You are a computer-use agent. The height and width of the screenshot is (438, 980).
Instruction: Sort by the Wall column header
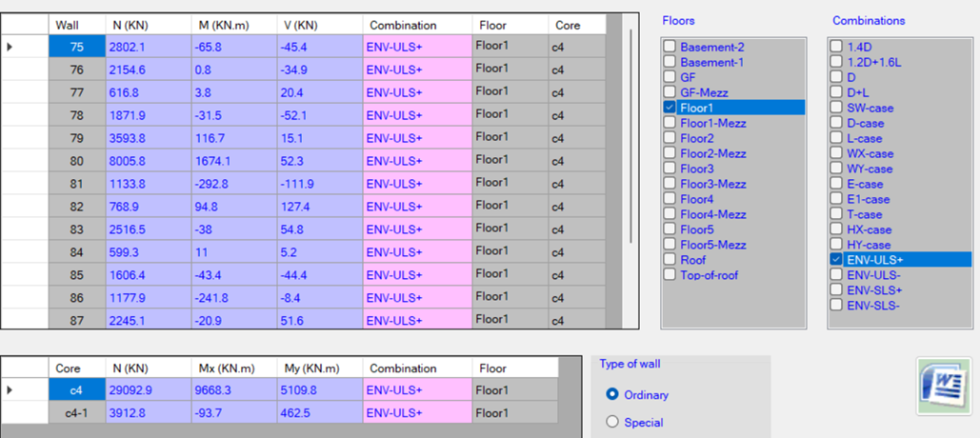77,25
